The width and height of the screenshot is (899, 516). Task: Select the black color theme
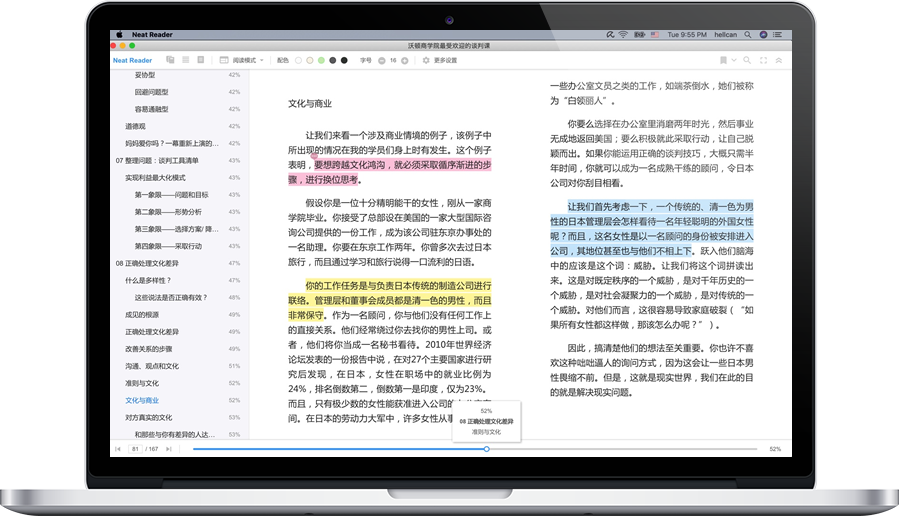(345, 60)
